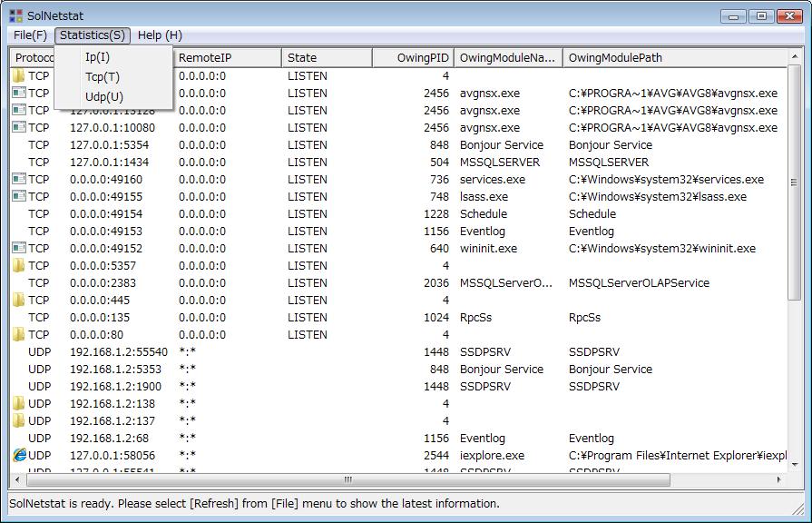
Task: Click folder icon of TCP row 0.0.0.0:80
Action: (19, 334)
